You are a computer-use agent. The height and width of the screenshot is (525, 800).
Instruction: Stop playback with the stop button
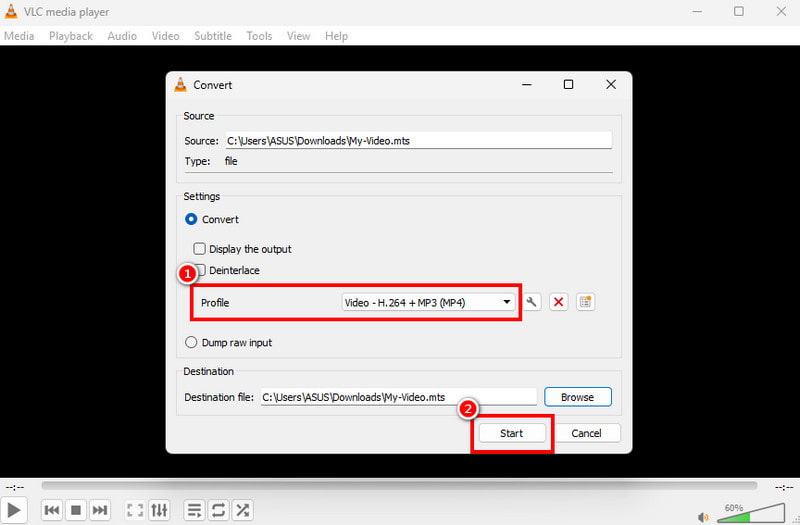pyautogui.click(x=76, y=510)
